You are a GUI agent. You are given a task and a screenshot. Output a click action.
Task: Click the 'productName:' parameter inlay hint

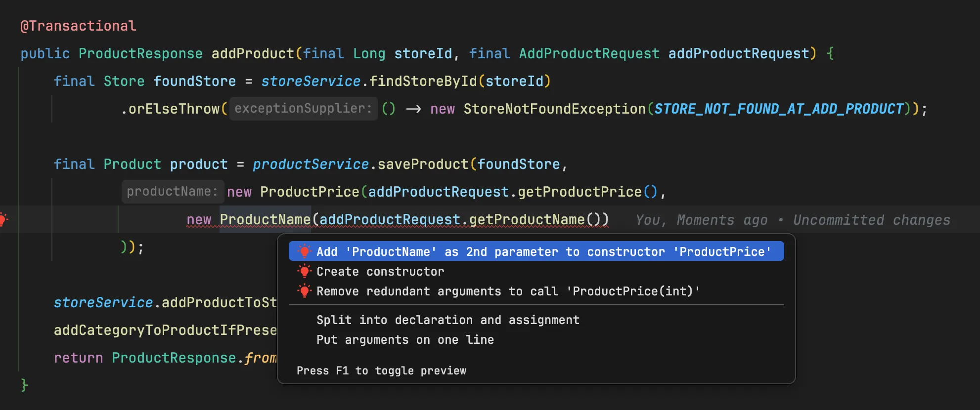[172, 191]
